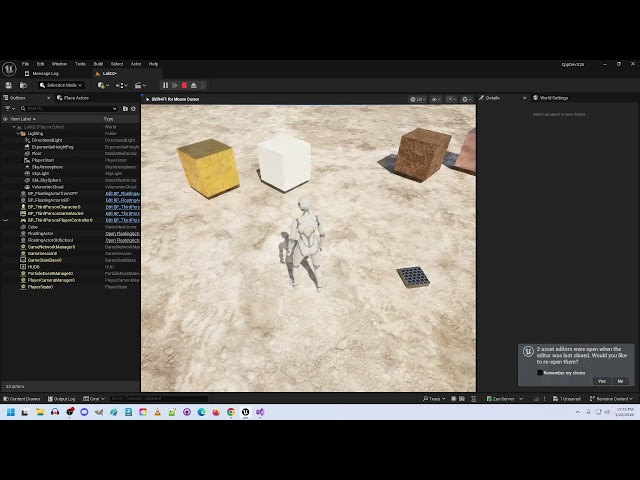Switch to the Place Actors tab
Image resolution: width=640 pixels, height=480 pixels.
pos(73,98)
